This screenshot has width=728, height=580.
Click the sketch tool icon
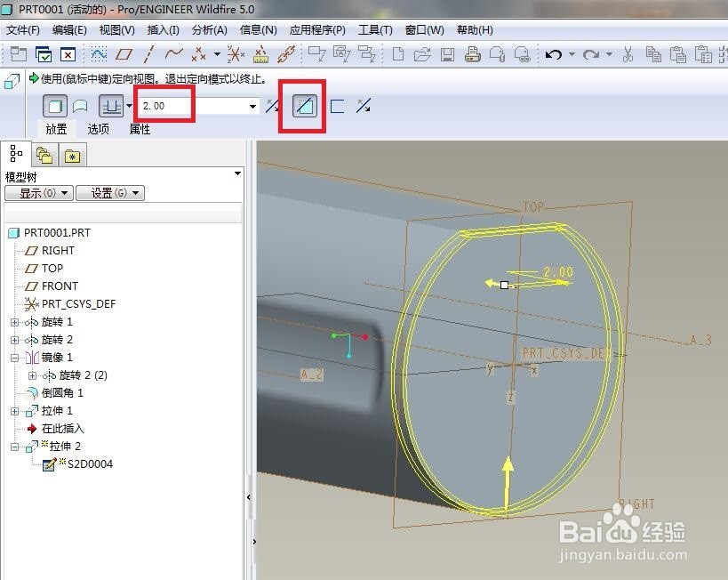tap(99, 55)
